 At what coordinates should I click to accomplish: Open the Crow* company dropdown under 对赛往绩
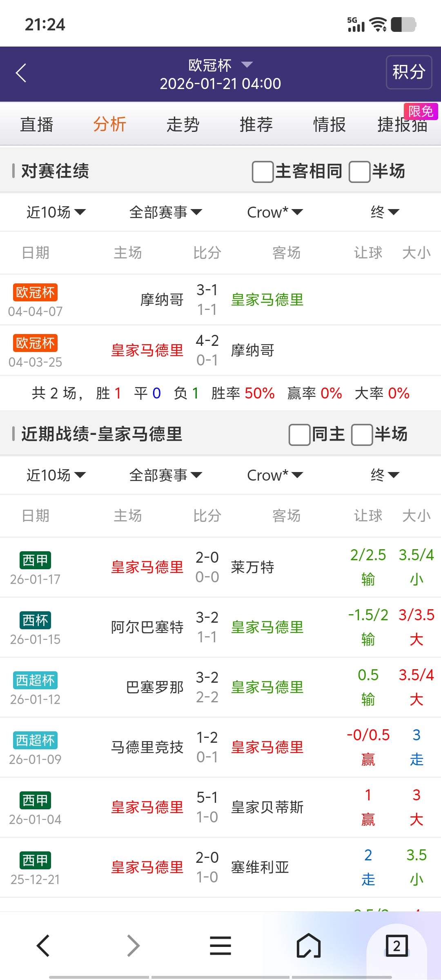[274, 212]
